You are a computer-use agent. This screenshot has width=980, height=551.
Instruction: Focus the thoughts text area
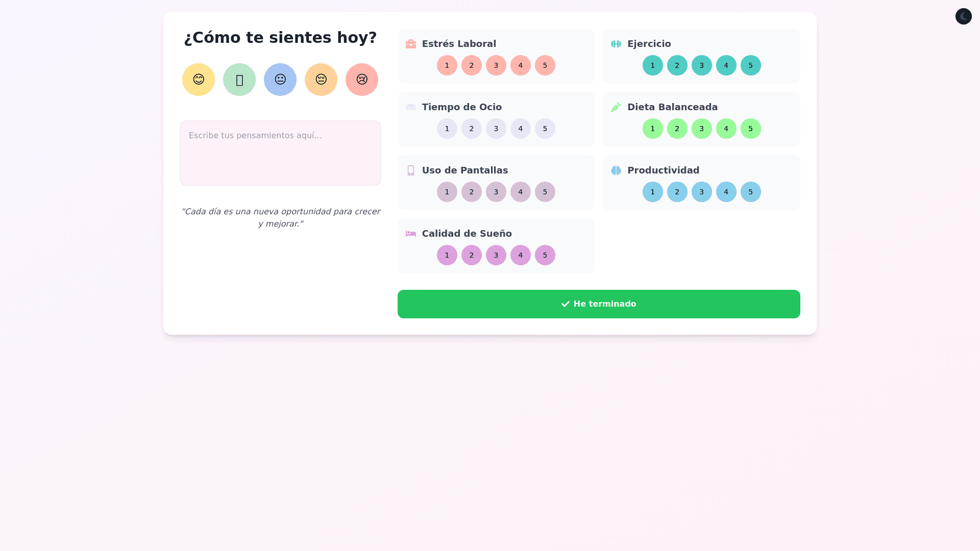coord(280,153)
